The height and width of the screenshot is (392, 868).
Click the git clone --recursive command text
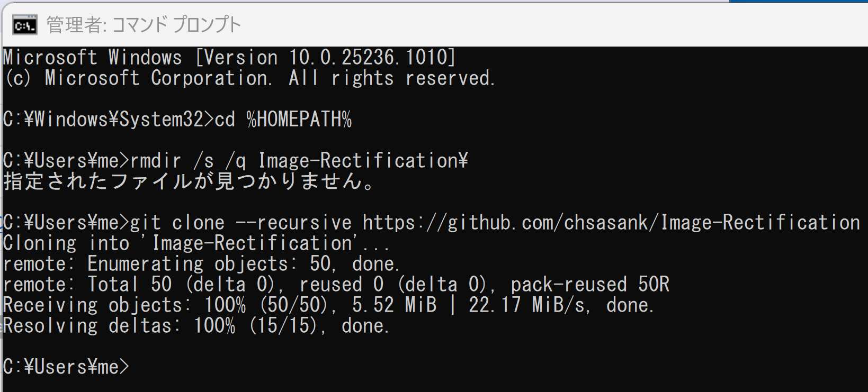click(241, 222)
